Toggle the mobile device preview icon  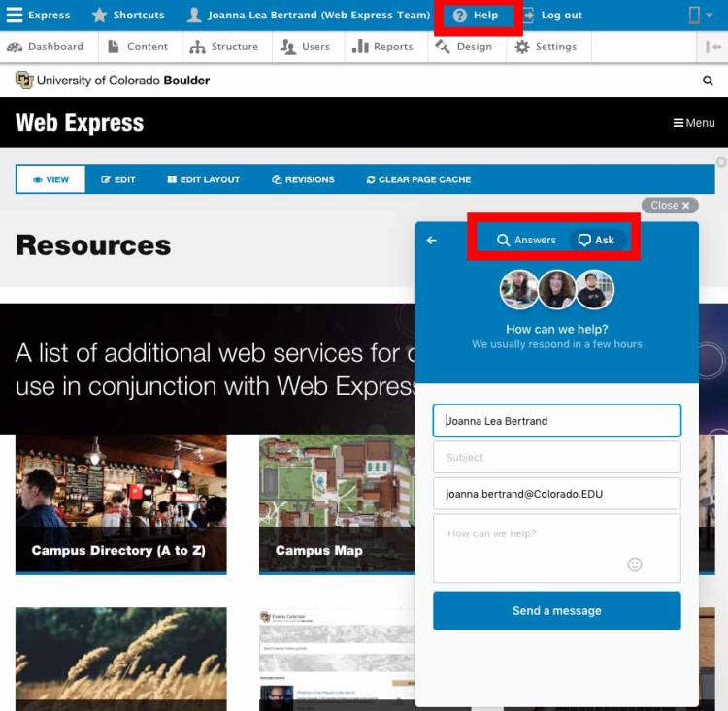click(694, 15)
